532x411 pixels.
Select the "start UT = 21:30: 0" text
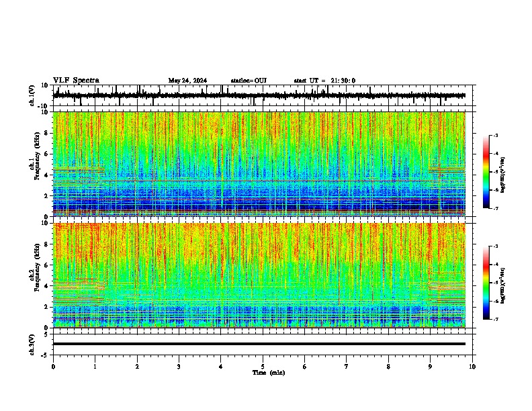coord(324,81)
